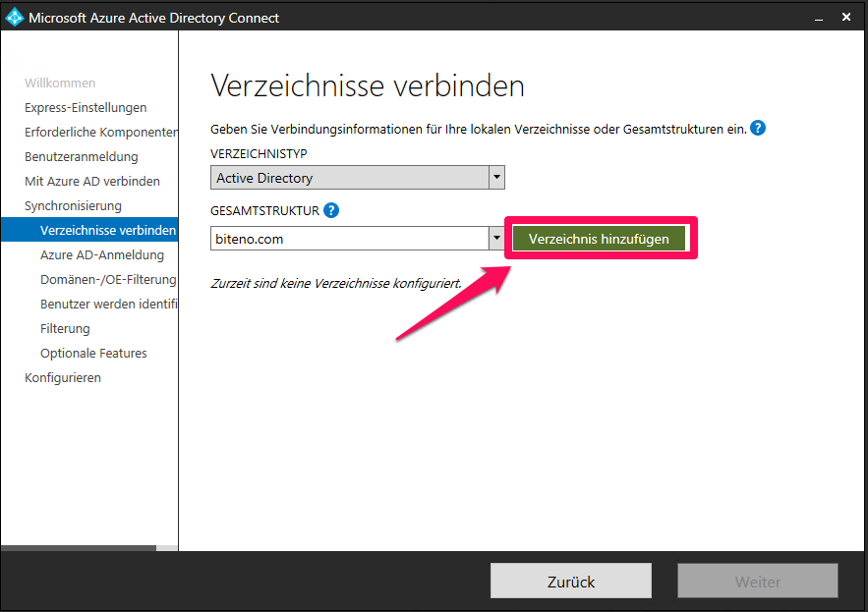This screenshot has height=612, width=868.
Task: Select Filterung sidebar item
Action: coord(65,329)
